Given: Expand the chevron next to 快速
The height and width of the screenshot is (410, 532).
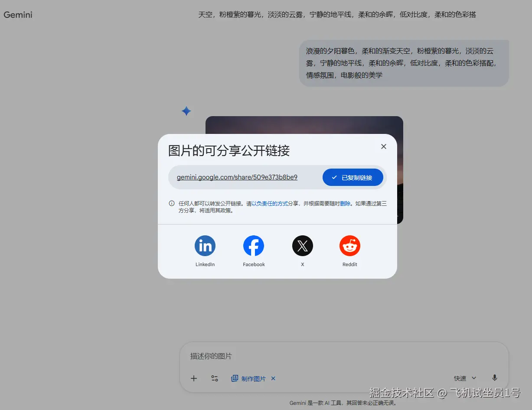Looking at the screenshot, I should coord(473,377).
